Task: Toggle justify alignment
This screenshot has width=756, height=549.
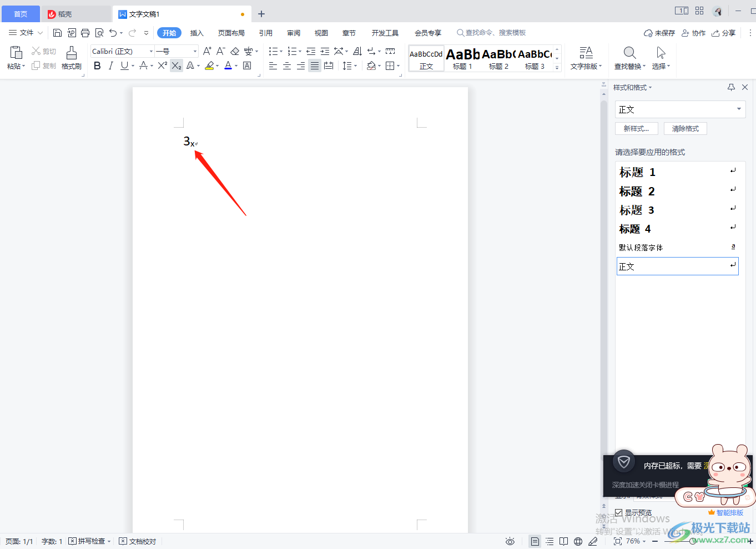Action: 315,66
